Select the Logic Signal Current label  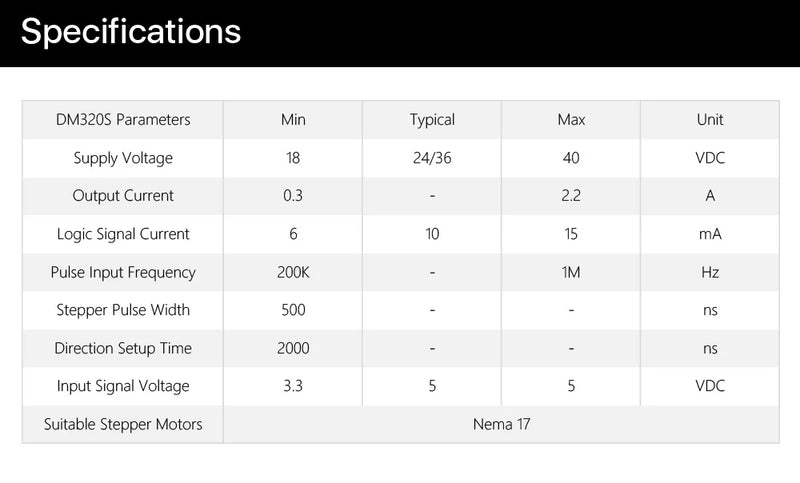(123, 234)
